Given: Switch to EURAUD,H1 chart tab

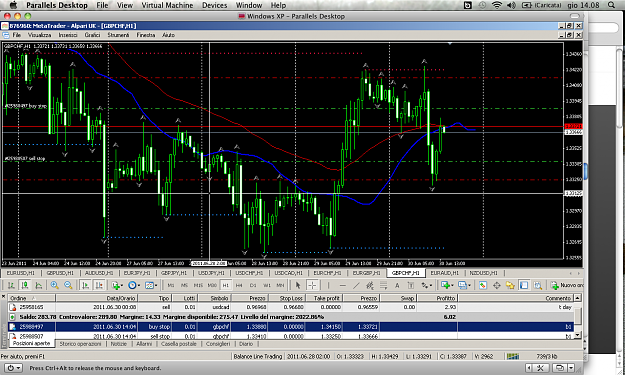Looking at the screenshot, I should click(x=444, y=273).
